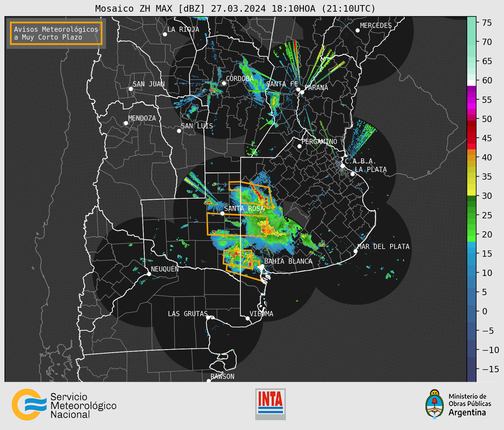Click the LA RIOJA city marker dot
The height and width of the screenshot is (430, 504).
[165, 34]
